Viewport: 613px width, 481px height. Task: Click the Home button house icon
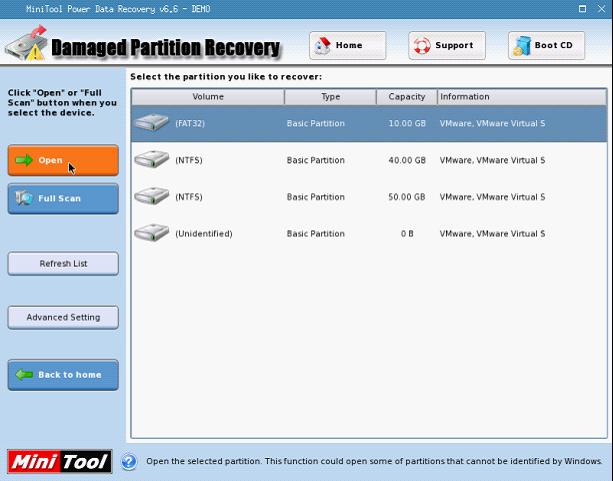click(x=323, y=46)
